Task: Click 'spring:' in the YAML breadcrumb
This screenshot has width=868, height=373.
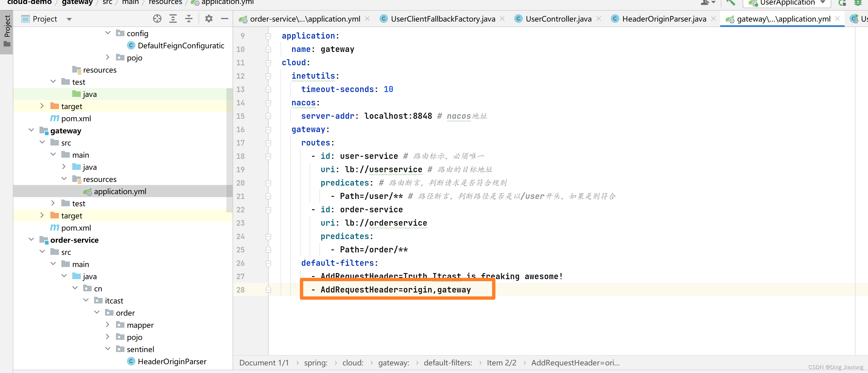Action: pos(315,363)
